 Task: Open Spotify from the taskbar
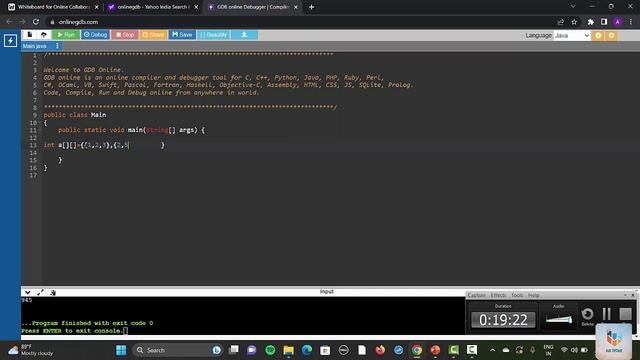point(270,350)
